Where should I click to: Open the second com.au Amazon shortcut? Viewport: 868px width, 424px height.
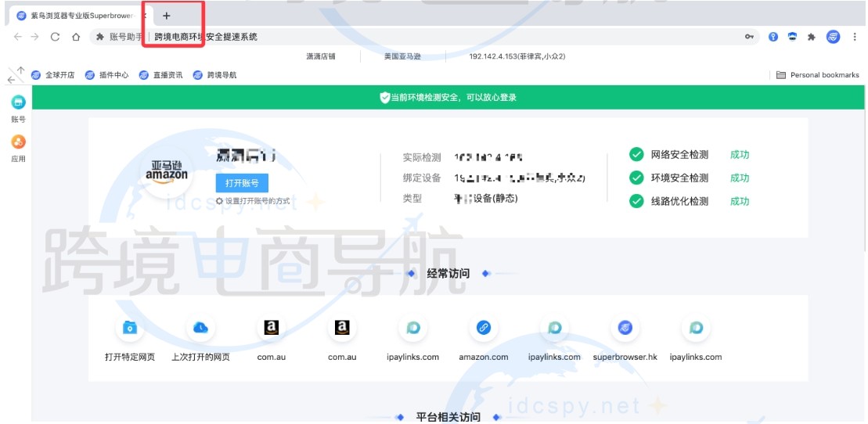342,329
